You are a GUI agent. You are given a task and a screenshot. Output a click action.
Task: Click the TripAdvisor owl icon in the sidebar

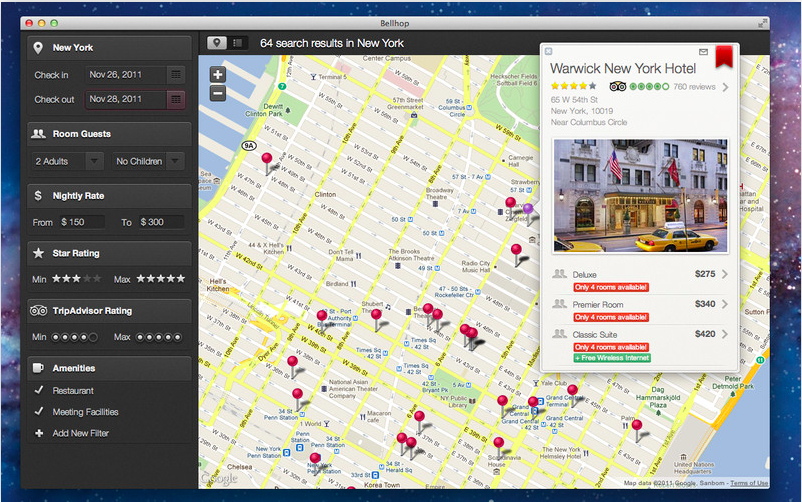38,311
